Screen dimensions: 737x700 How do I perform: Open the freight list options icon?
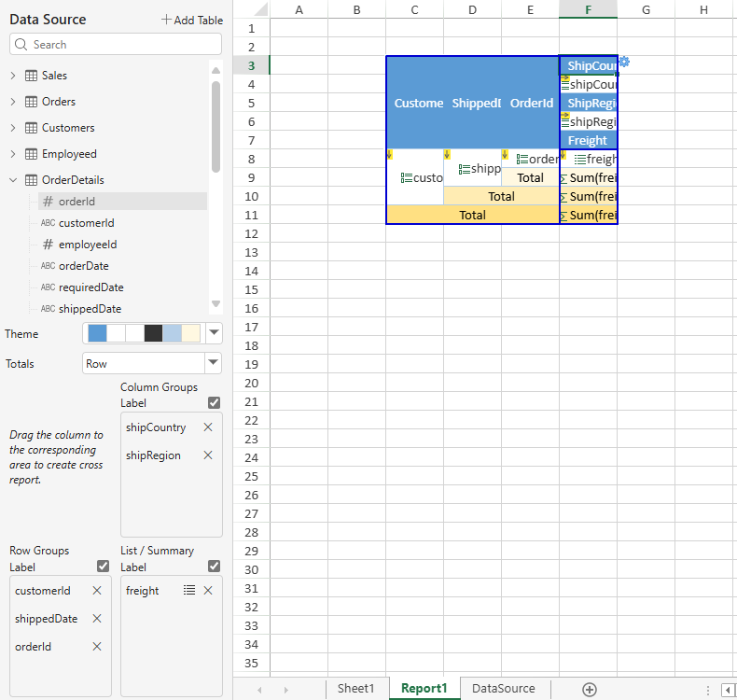tap(189, 591)
